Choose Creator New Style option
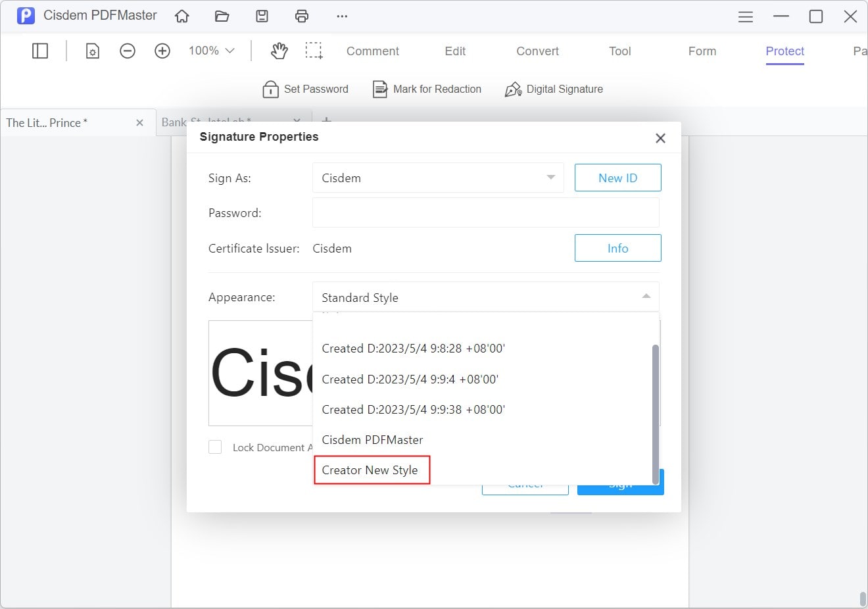868x609 pixels. [x=370, y=470]
